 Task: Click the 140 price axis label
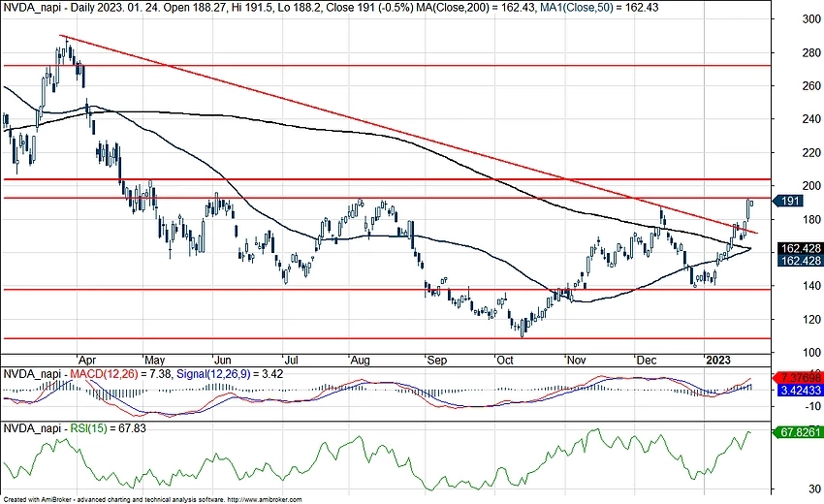[811, 286]
